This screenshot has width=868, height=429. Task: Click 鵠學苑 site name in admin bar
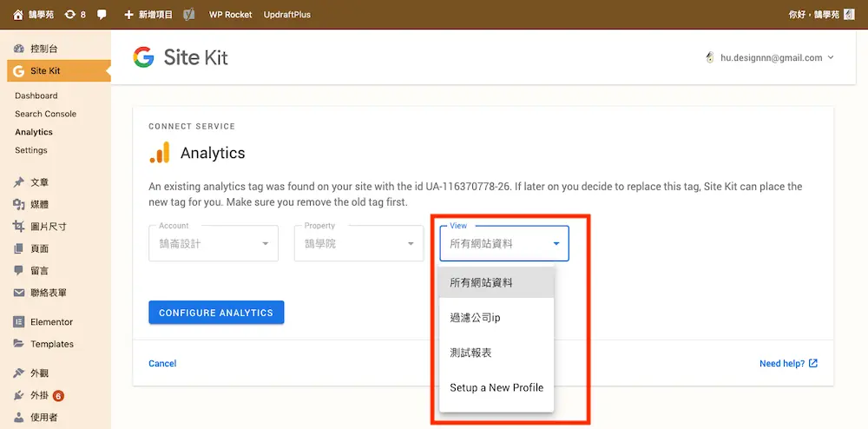point(42,15)
